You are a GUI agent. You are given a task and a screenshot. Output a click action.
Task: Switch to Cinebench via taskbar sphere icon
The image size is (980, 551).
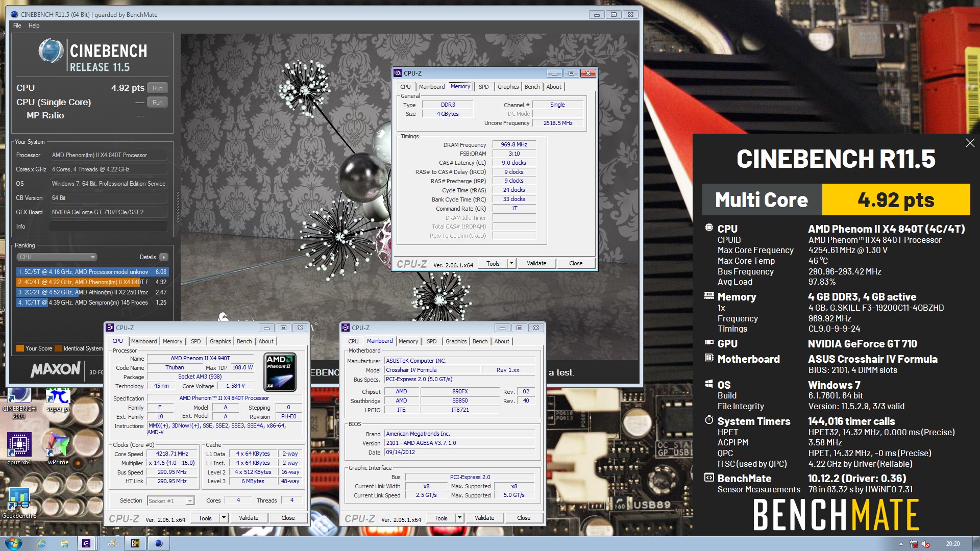tap(159, 543)
